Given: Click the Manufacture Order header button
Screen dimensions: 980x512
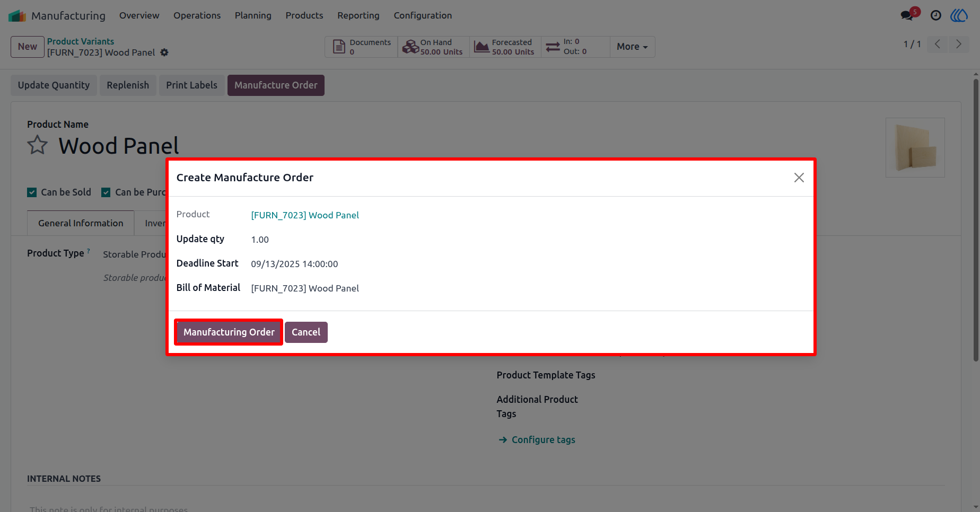Looking at the screenshot, I should point(276,85).
